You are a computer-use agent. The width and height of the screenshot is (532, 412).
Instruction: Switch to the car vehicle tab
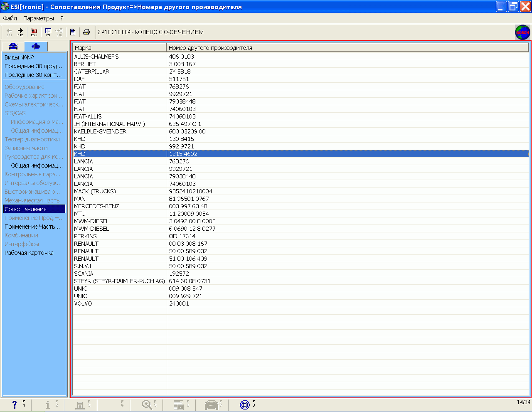[13, 46]
